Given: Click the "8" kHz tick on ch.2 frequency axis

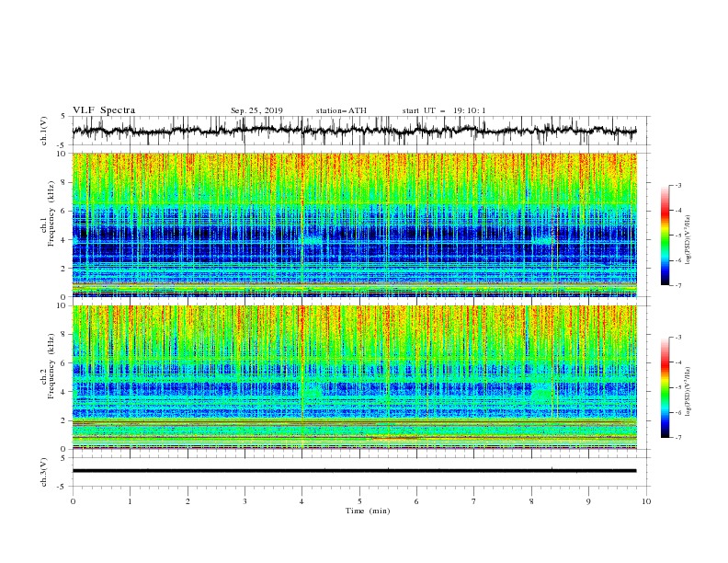Looking at the screenshot, I should coord(64,335).
